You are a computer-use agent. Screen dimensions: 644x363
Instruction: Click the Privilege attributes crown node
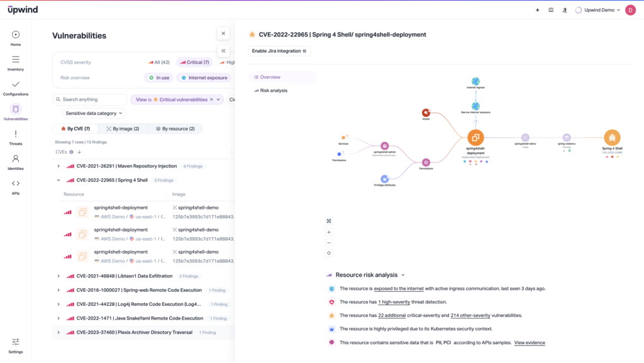click(x=384, y=179)
